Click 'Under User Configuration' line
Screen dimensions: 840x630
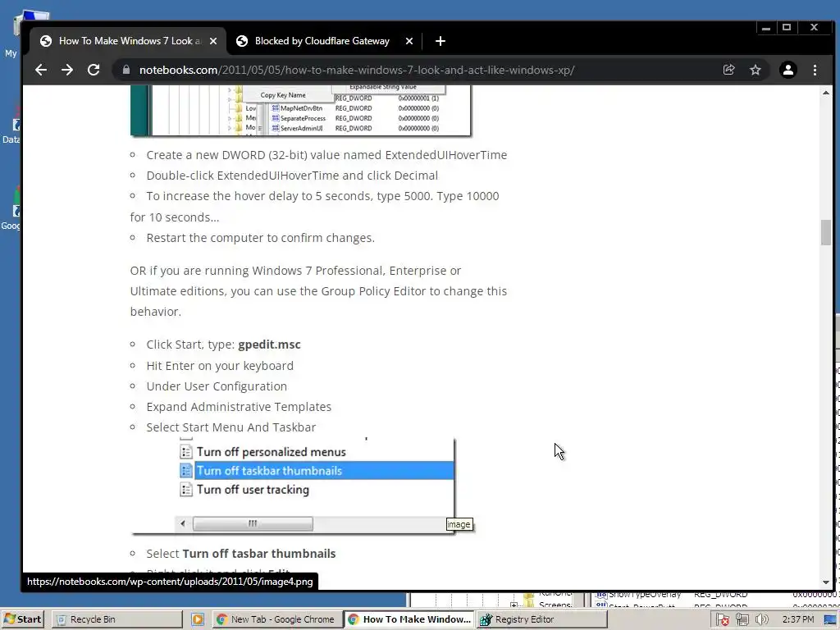(x=217, y=386)
